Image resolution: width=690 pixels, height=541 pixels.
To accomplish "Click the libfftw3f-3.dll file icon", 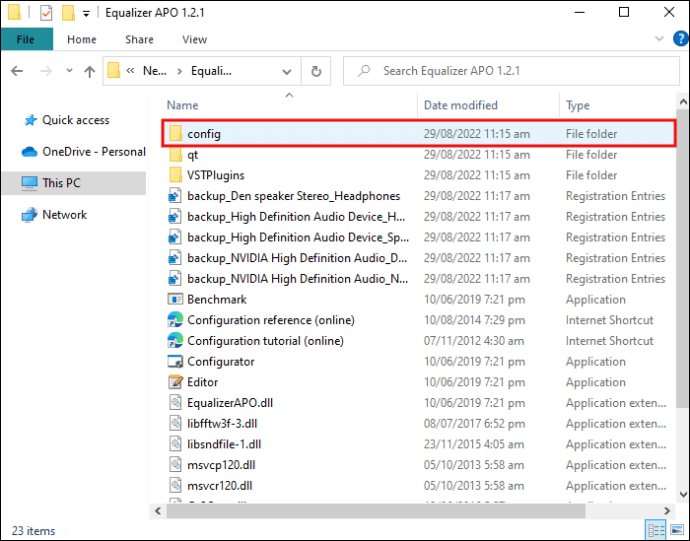I will click(x=175, y=423).
